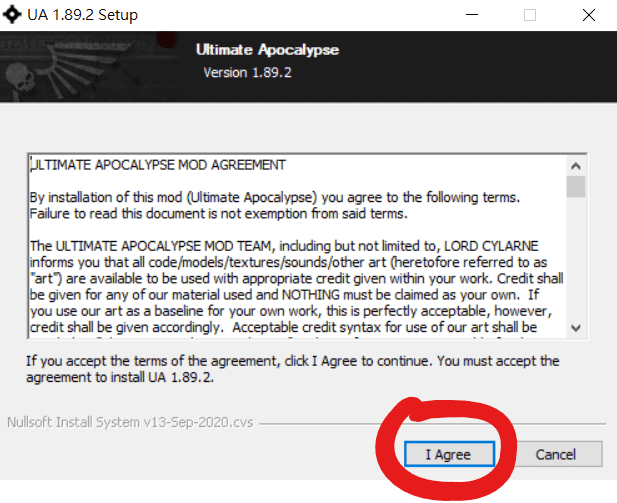Click the scroll down arrow in agreement box
The height and width of the screenshot is (503, 617).
click(576, 328)
